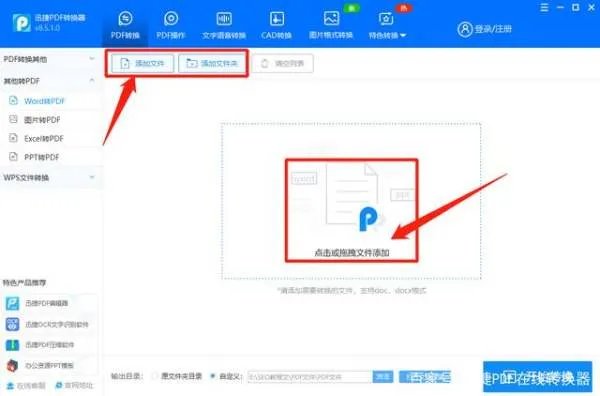
Task: Open the 文字语音转换 tab
Action: pyautogui.click(x=224, y=26)
